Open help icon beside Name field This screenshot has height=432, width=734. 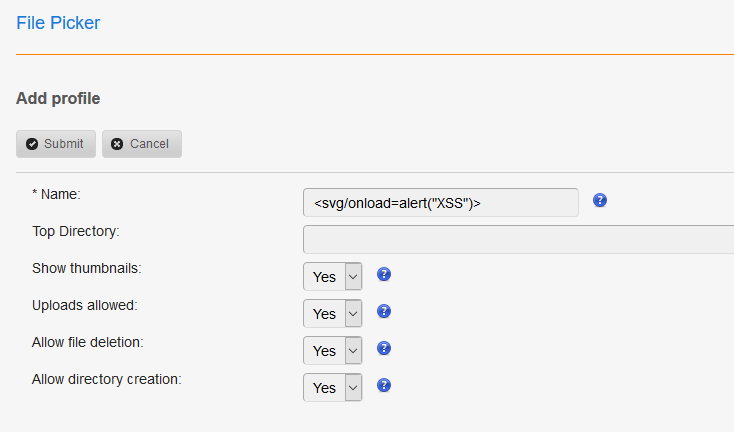600,200
